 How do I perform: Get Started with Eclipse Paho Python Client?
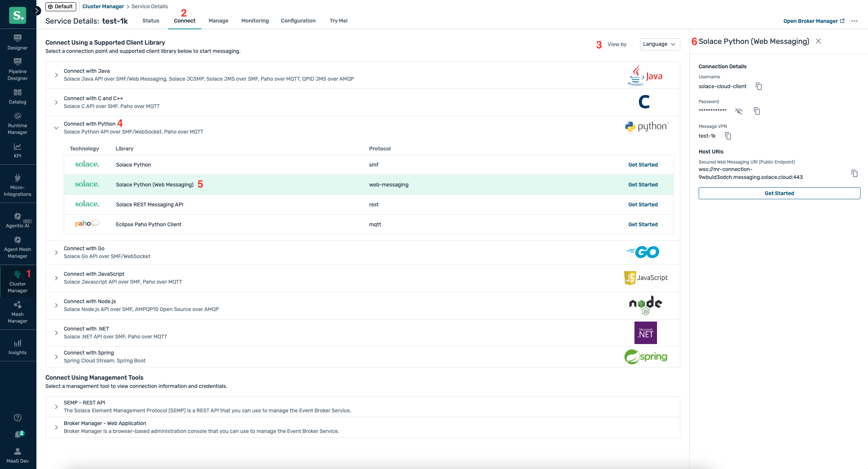click(x=643, y=224)
